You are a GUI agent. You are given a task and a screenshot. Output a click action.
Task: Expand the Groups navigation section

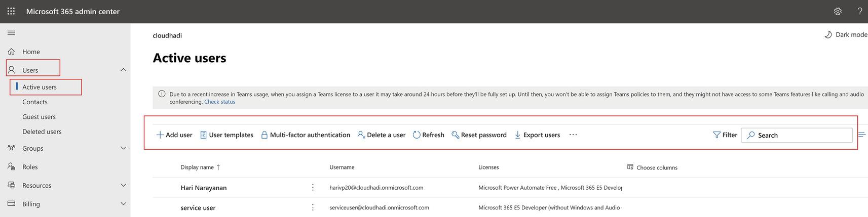click(x=123, y=148)
